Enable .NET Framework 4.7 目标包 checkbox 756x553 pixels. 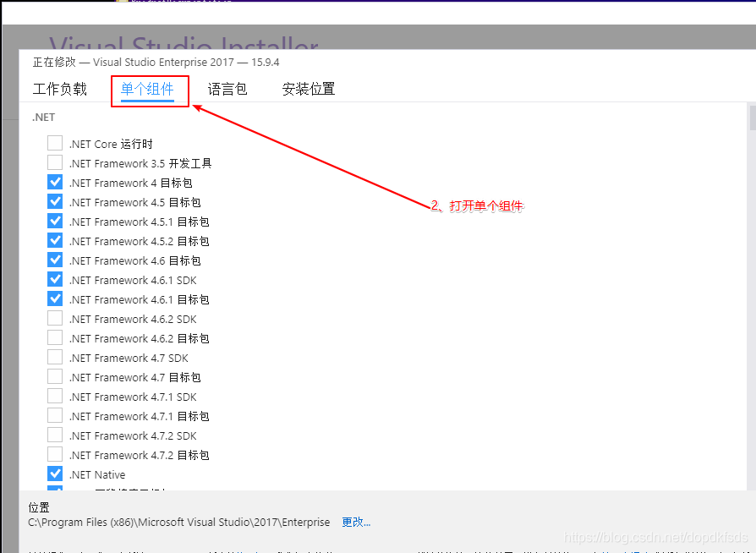(55, 376)
